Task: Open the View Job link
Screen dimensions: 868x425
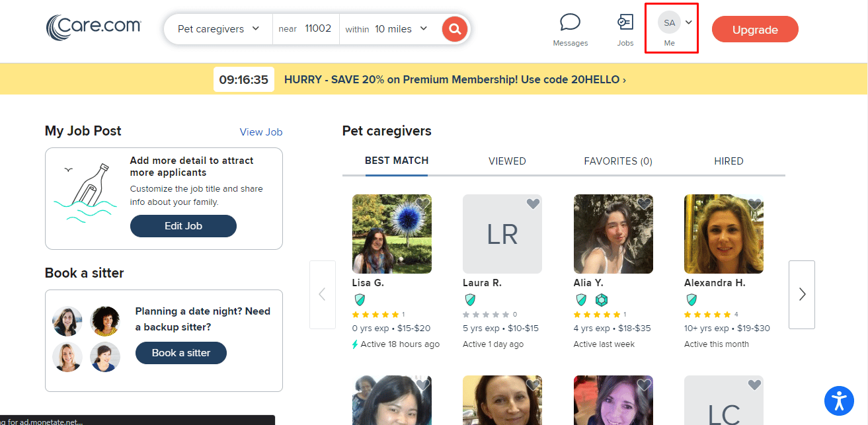Action: coord(261,132)
